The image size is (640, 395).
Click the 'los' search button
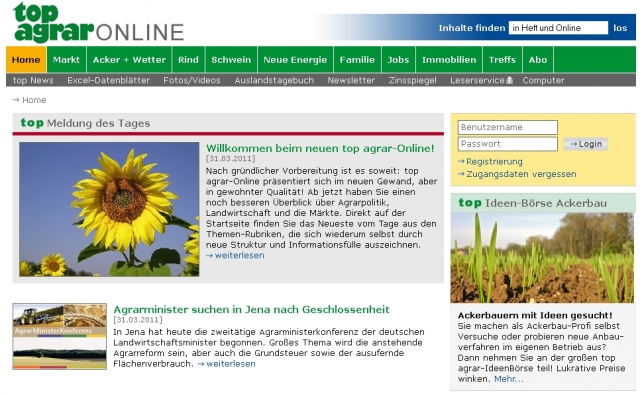pos(620,28)
